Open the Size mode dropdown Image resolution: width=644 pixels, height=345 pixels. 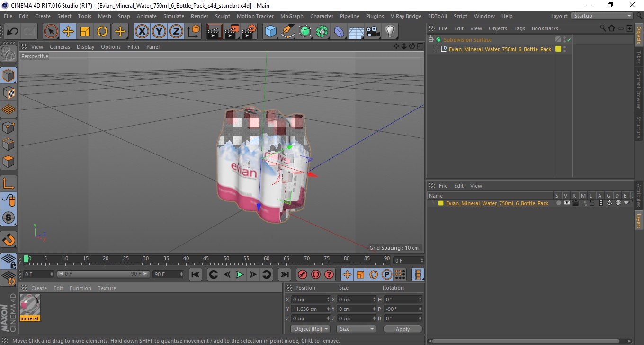[356, 329]
